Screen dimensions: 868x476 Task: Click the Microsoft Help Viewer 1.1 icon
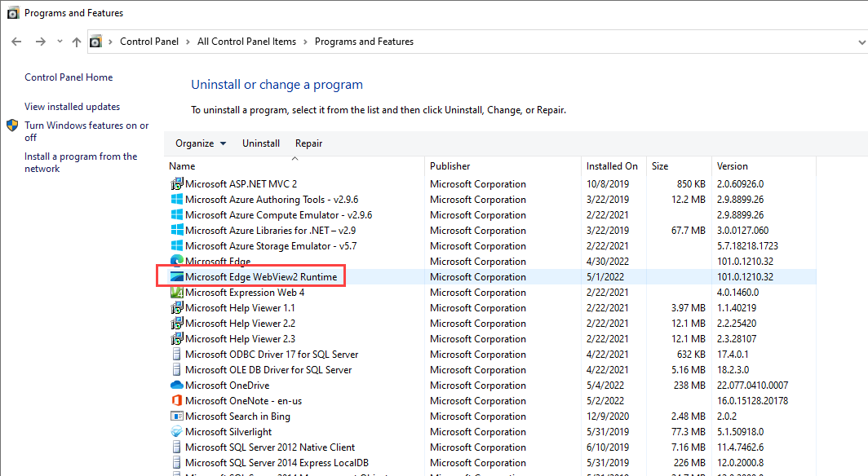click(176, 308)
